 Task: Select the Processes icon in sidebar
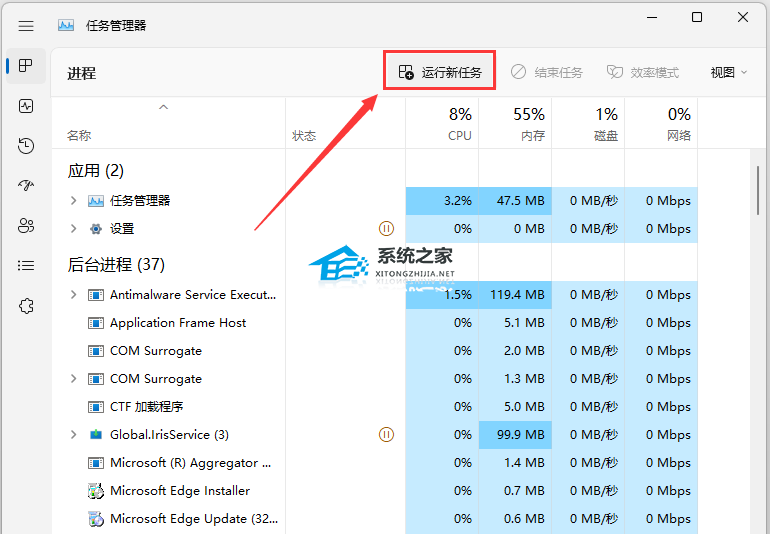[x=26, y=66]
